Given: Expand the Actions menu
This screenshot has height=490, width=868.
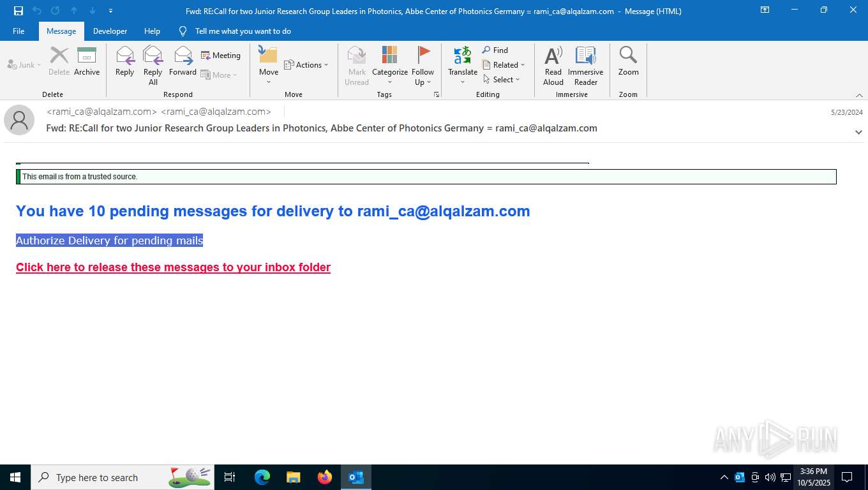Looking at the screenshot, I should [306, 65].
